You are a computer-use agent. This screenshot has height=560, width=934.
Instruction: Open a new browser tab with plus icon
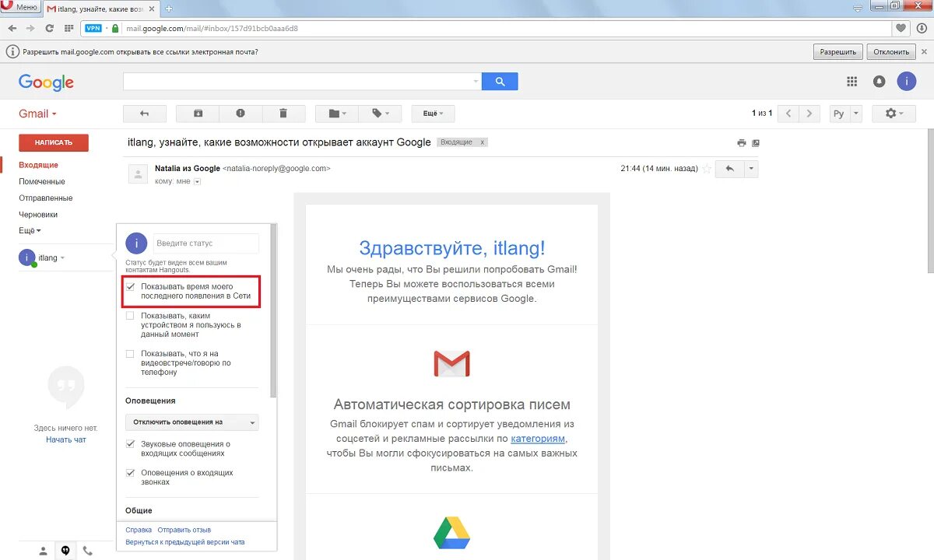point(169,8)
